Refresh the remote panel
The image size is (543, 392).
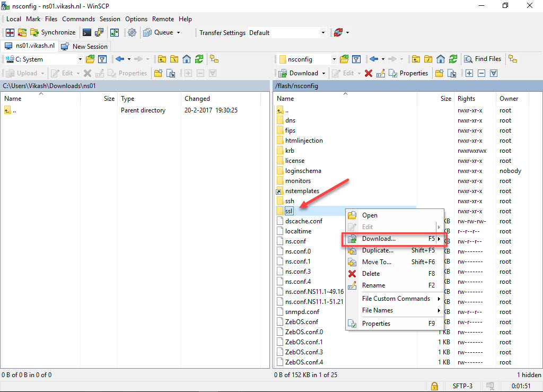click(x=453, y=59)
